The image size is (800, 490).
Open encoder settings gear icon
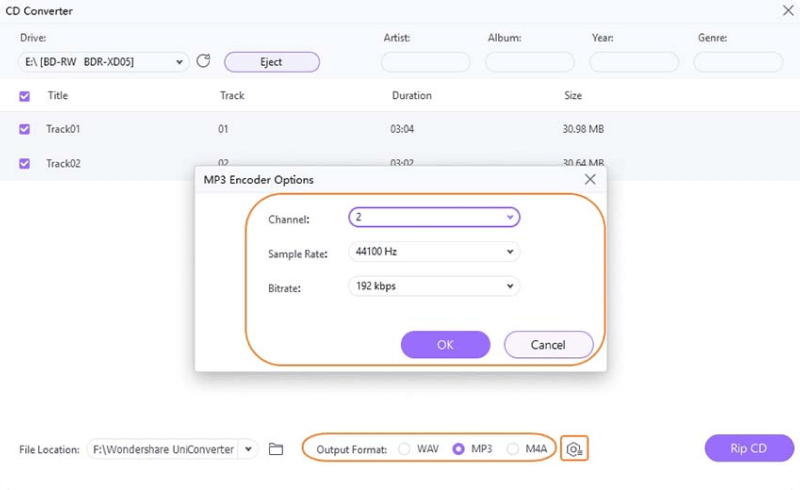[574, 449]
